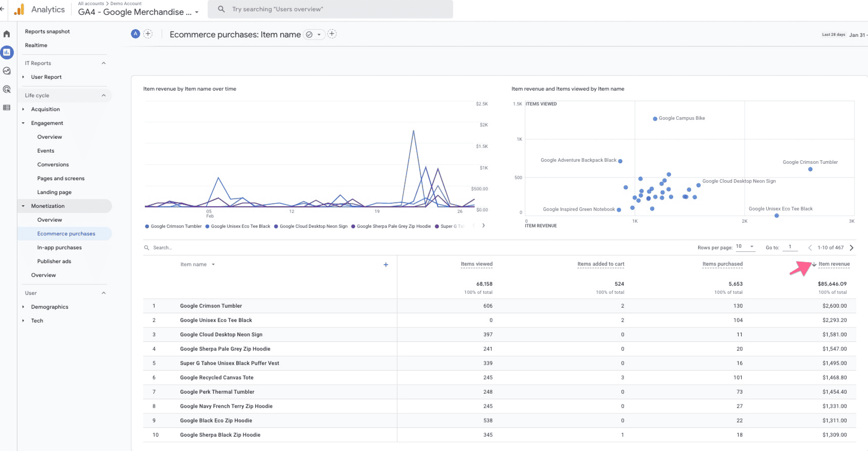Open the Configure icon in the left rail

[x=7, y=108]
